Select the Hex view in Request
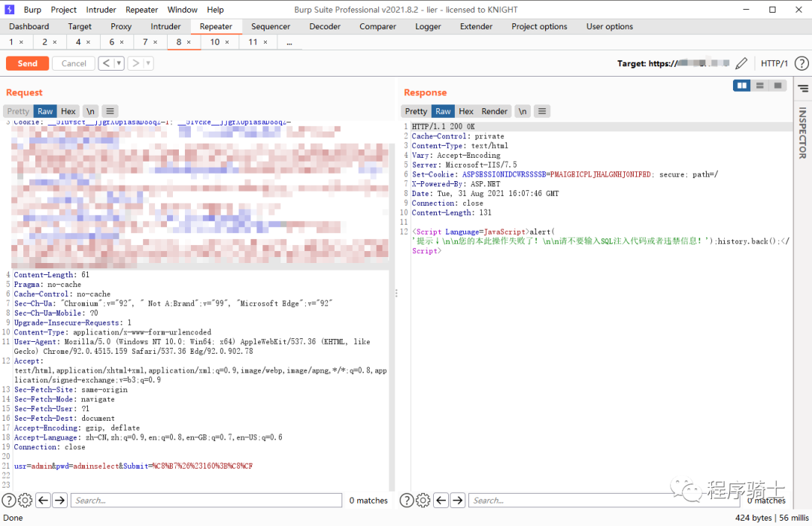812x526 pixels. (68, 111)
